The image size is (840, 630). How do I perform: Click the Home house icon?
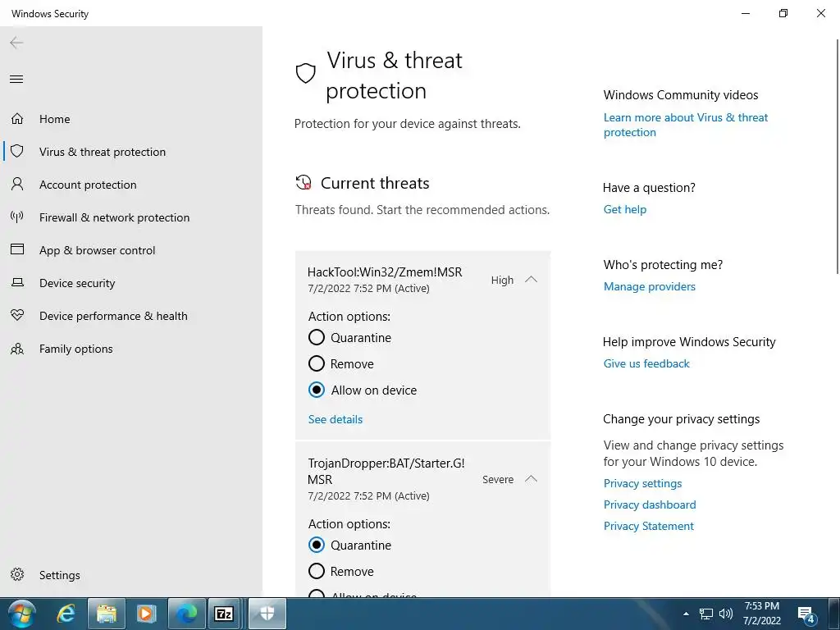coord(17,118)
